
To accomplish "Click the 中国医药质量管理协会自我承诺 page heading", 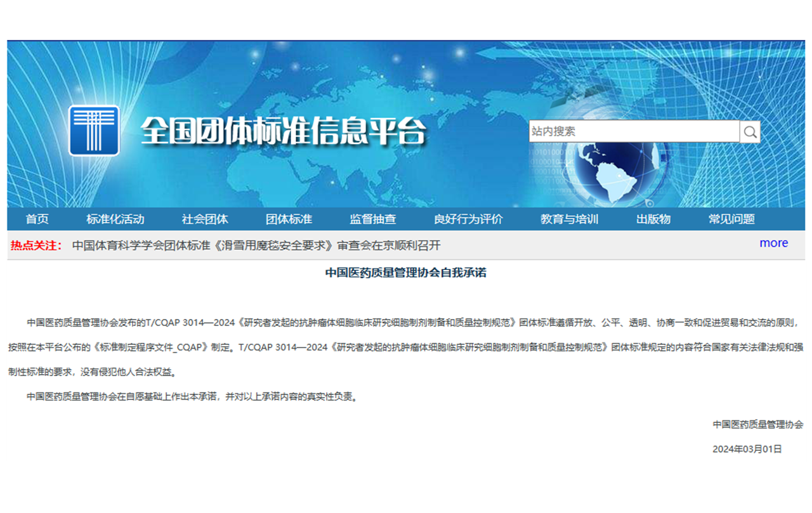I will point(406,273).
